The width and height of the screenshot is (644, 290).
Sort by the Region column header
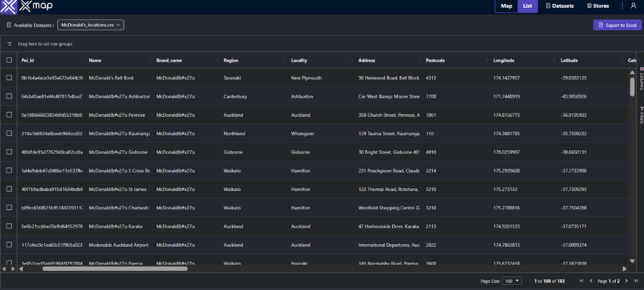[231, 61]
